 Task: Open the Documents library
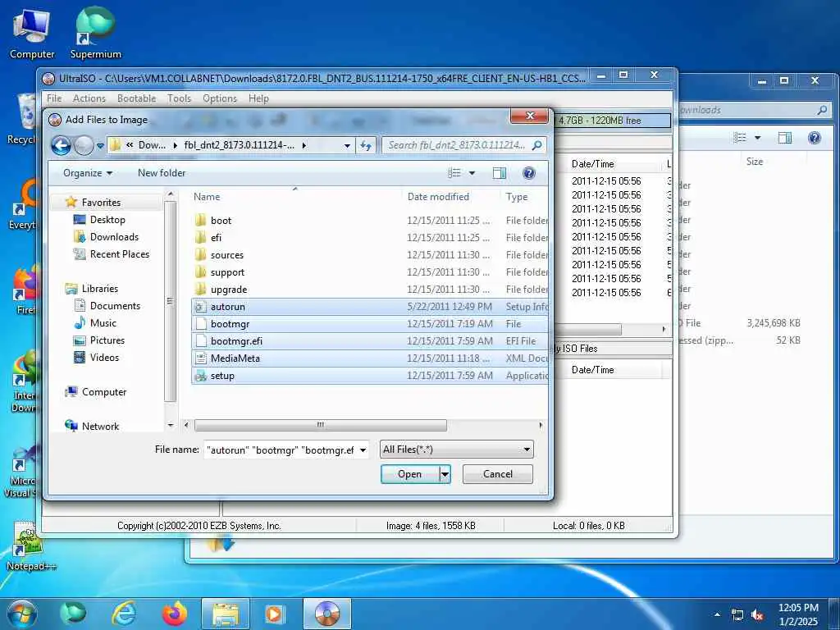tap(115, 306)
